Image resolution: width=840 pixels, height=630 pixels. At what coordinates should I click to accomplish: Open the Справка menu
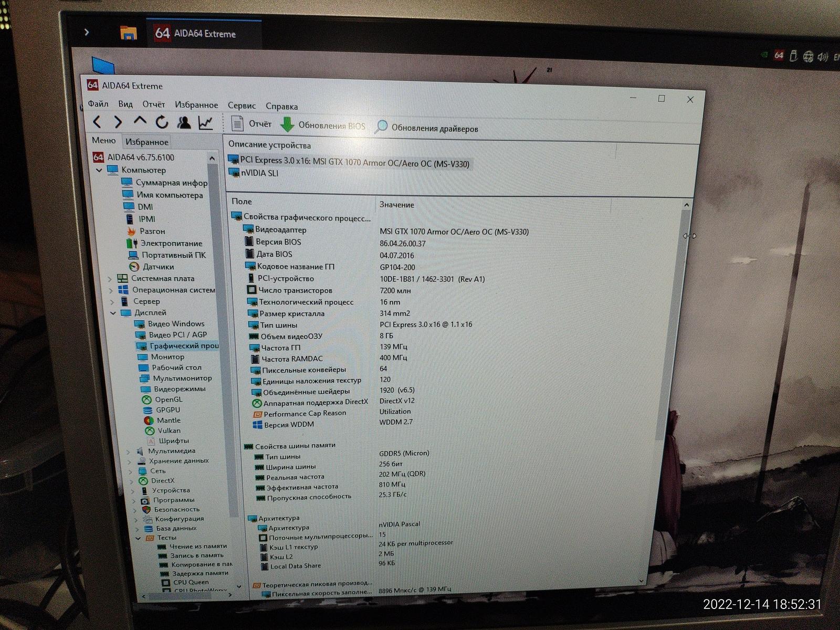(282, 106)
